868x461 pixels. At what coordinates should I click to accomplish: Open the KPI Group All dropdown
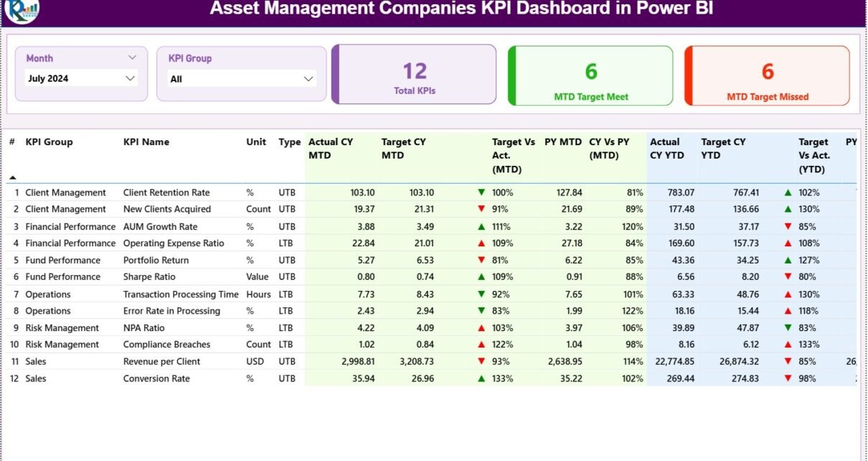click(308, 79)
